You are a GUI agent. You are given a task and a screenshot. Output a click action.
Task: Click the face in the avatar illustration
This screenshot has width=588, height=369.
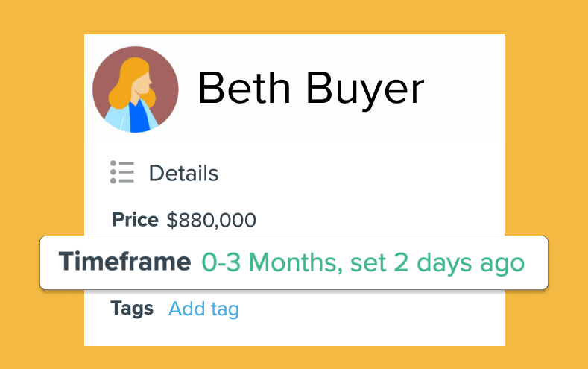(x=142, y=81)
